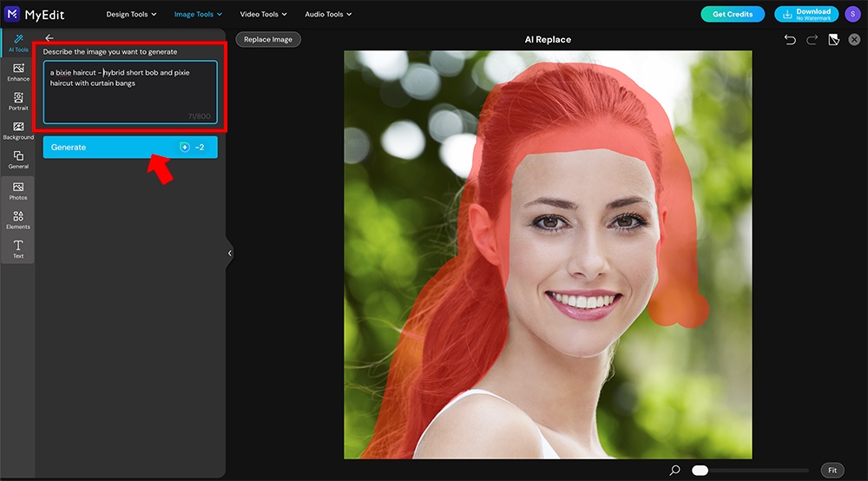
Task: Open the Audio Tools menu
Action: 328,15
